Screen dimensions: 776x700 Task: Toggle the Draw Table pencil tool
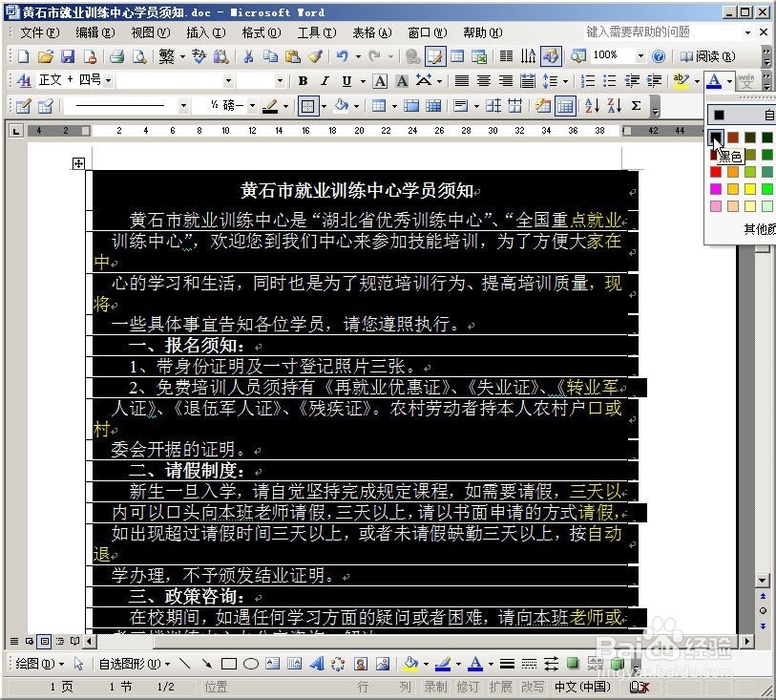pyautogui.click(x=23, y=105)
